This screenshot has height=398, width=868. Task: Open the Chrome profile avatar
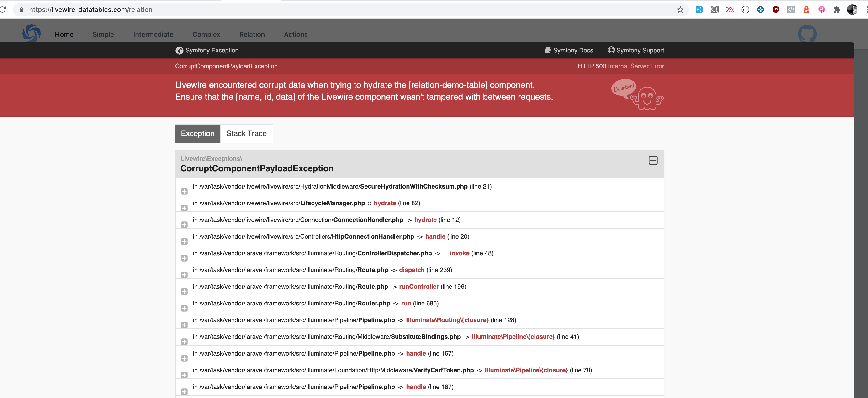click(x=852, y=10)
